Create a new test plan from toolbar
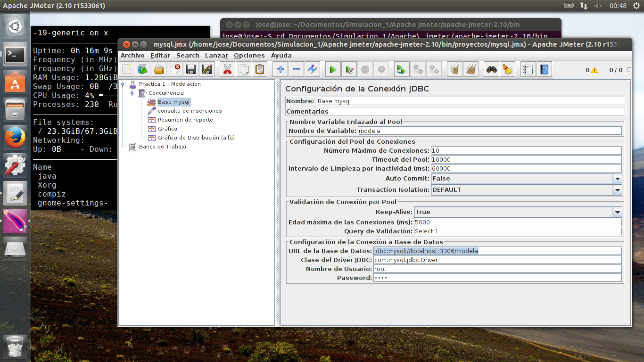This screenshot has width=644, height=362. point(127,69)
